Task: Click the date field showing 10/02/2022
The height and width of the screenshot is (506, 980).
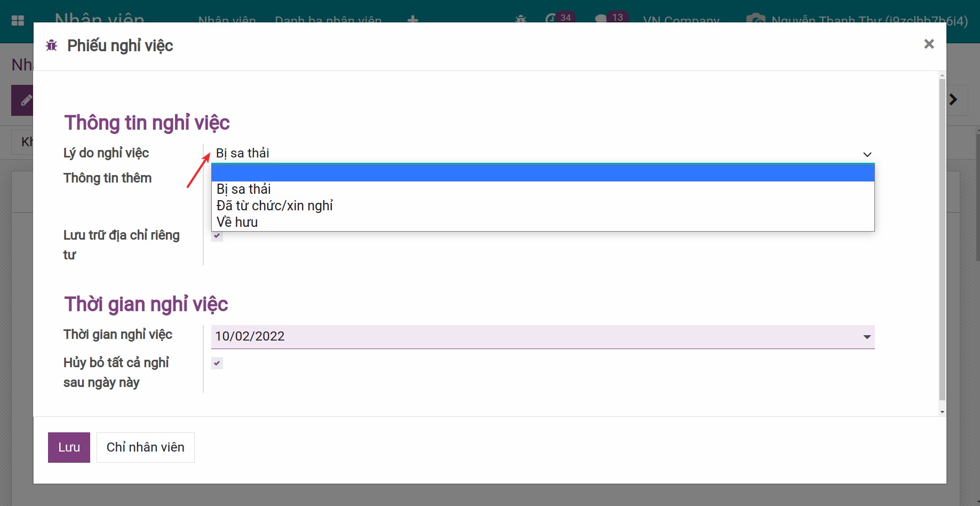Action: [x=533, y=337]
